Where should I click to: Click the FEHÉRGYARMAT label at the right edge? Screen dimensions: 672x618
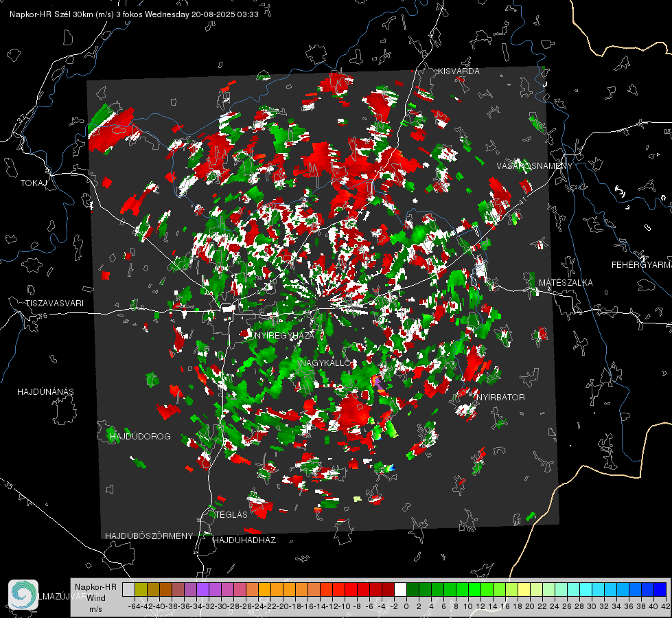pos(642,265)
